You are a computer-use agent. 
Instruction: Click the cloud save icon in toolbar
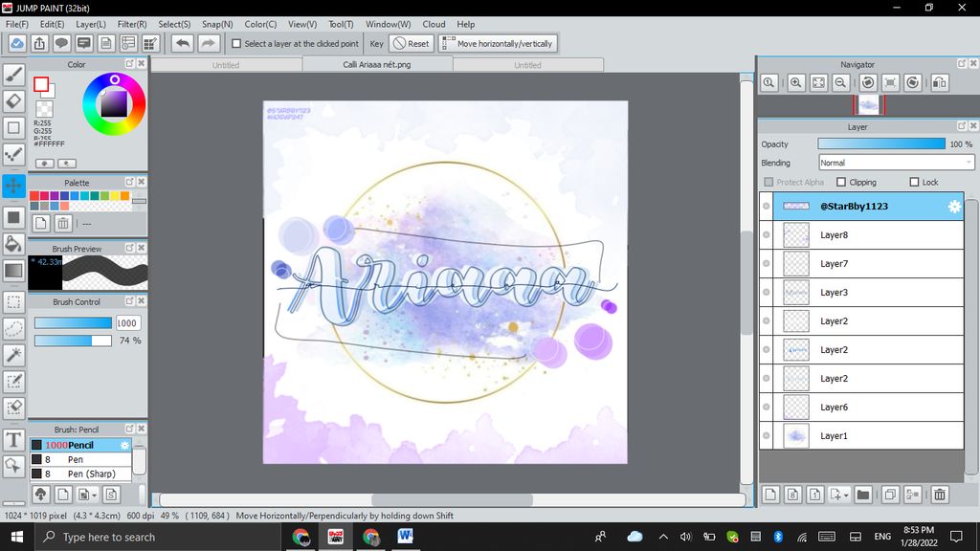pos(17,44)
